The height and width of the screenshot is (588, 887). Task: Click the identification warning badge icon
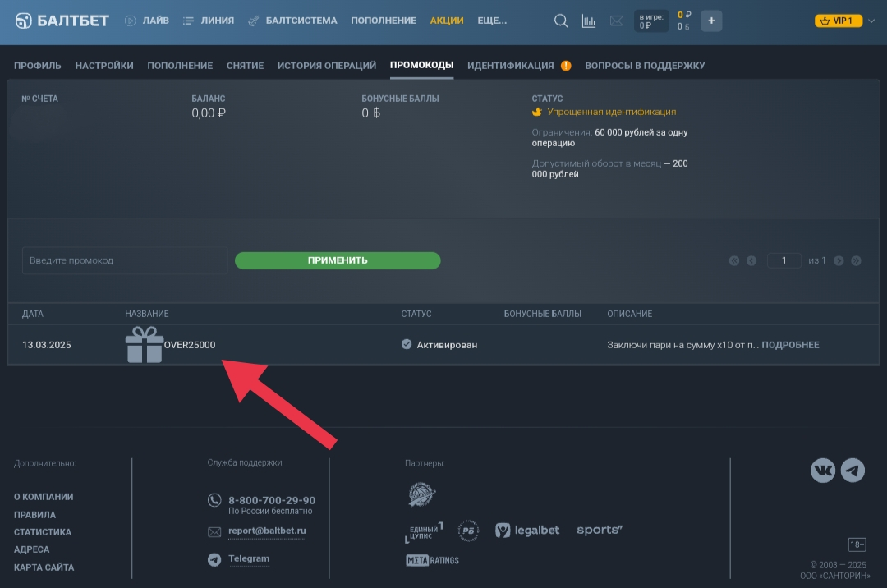point(566,66)
